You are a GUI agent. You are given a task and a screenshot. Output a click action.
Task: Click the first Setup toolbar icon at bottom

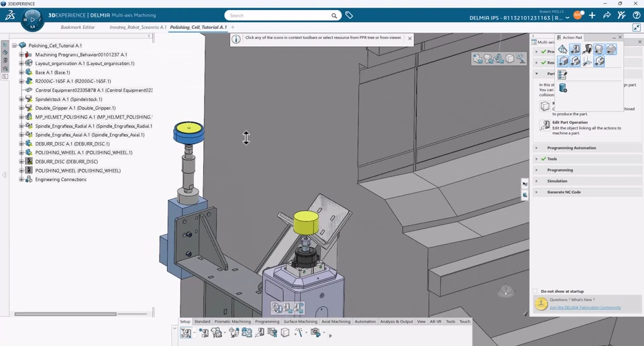[186, 333]
